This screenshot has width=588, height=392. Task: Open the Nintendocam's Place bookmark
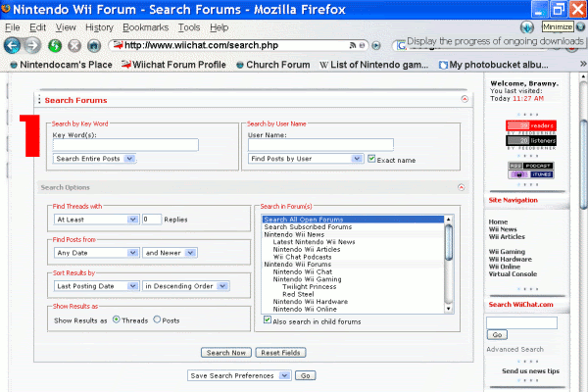click(61, 65)
